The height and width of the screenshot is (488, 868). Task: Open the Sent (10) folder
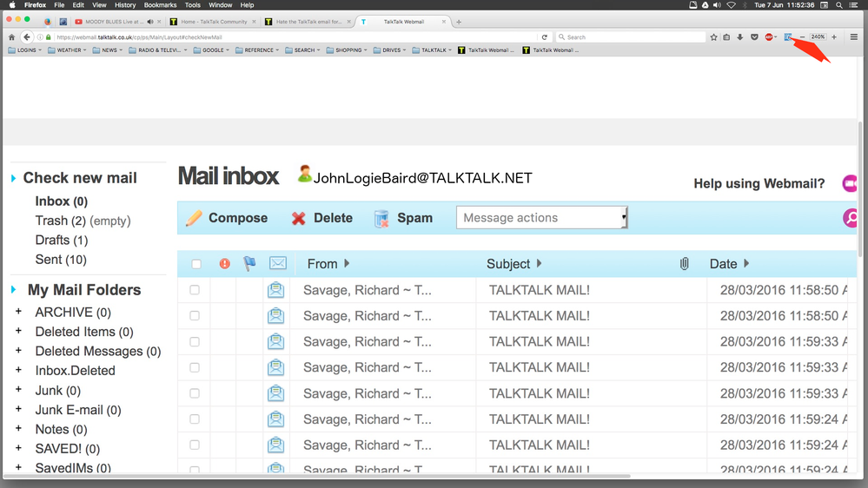tap(61, 260)
